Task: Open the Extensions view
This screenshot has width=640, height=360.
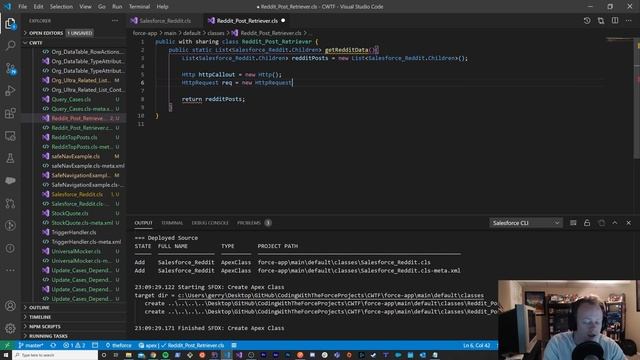Action: [10, 113]
